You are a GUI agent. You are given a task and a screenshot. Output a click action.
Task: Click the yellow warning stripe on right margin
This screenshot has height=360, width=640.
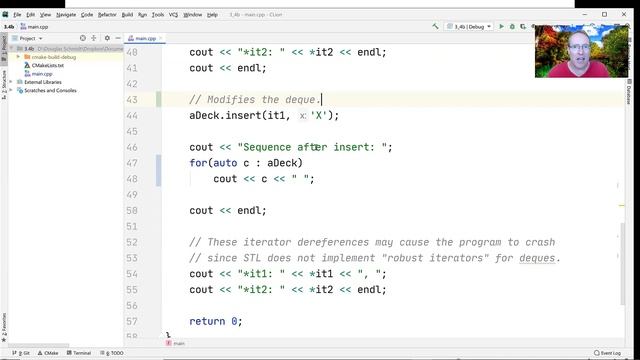(622, 205)
